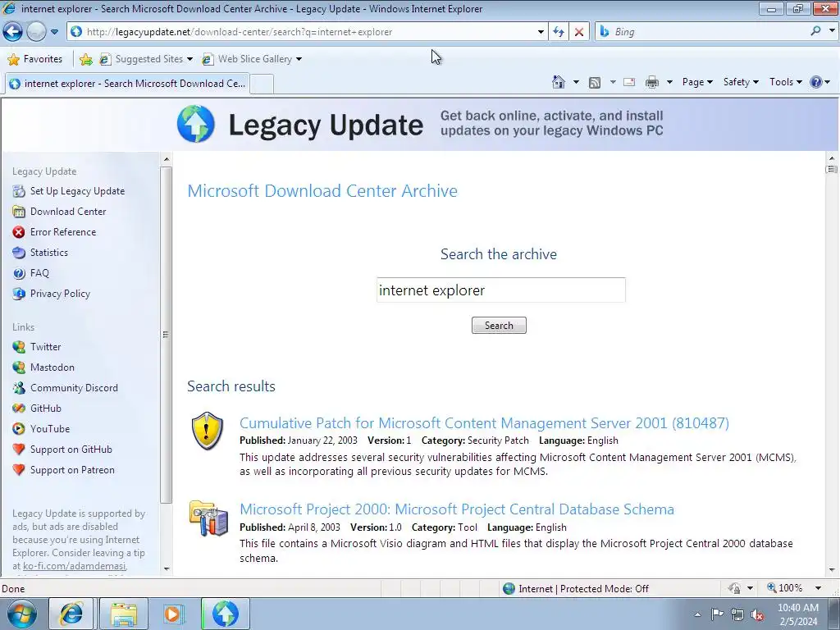Click the Add to Favorites Bar icon

click(85, 59)
